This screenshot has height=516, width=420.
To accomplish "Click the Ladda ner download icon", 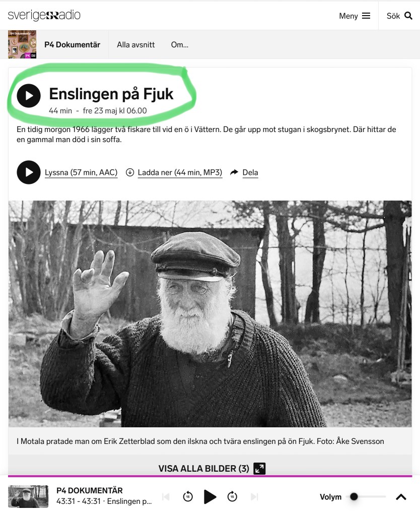I will click(x=130, y=172).
